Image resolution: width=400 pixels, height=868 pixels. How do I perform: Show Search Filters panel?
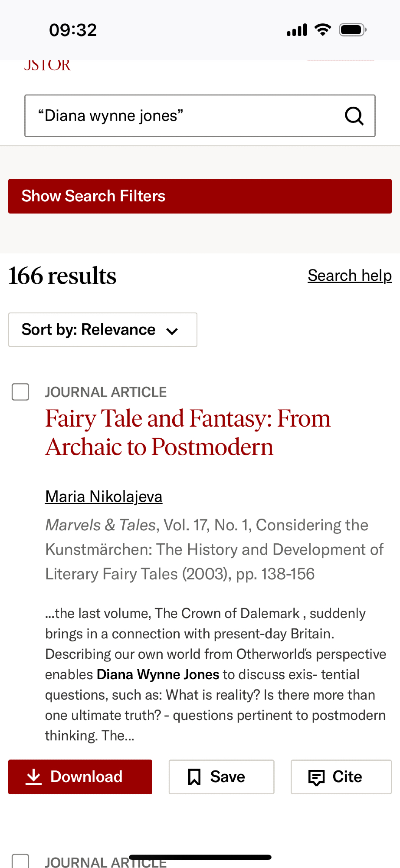pyautogui.click(x=200, y=196)
